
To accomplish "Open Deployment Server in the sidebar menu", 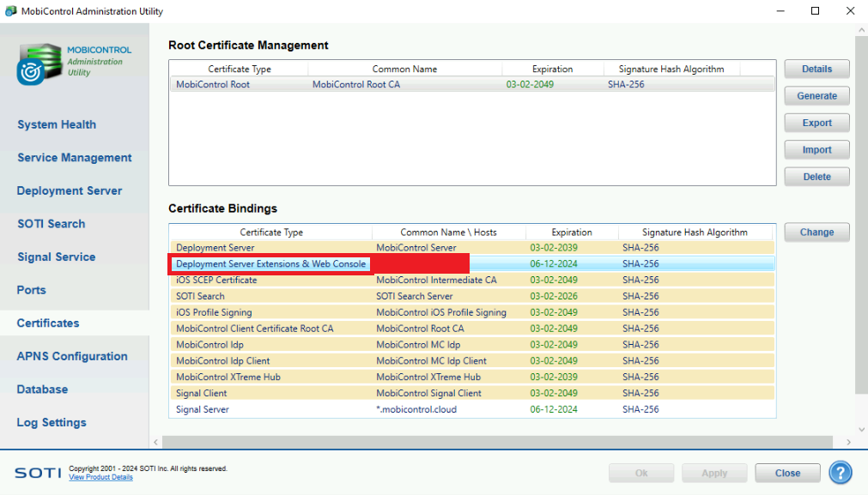I will [70, 190].
